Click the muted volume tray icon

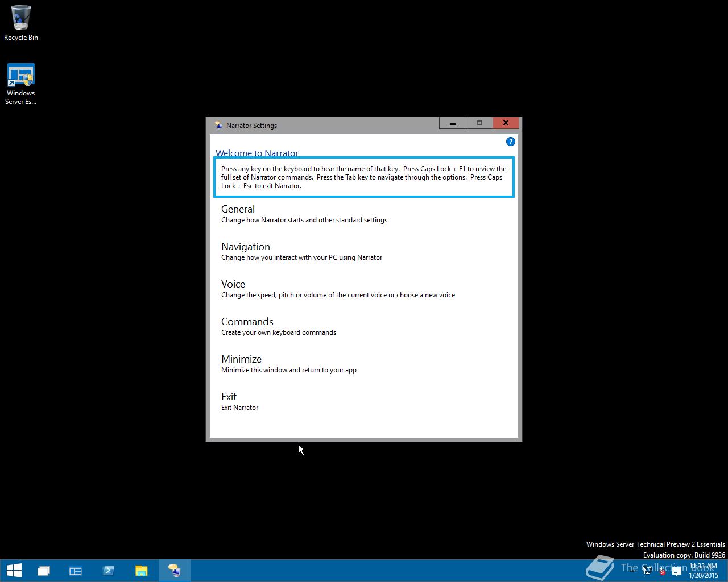661,571
